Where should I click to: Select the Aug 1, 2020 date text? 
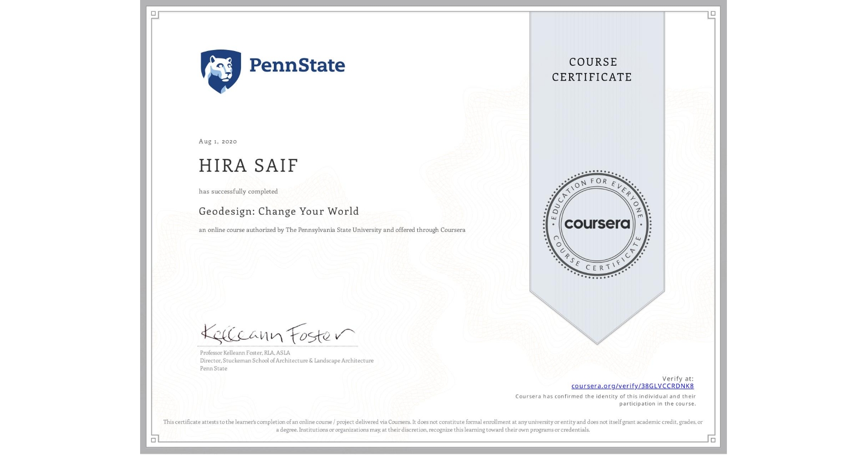pos(217,141)
